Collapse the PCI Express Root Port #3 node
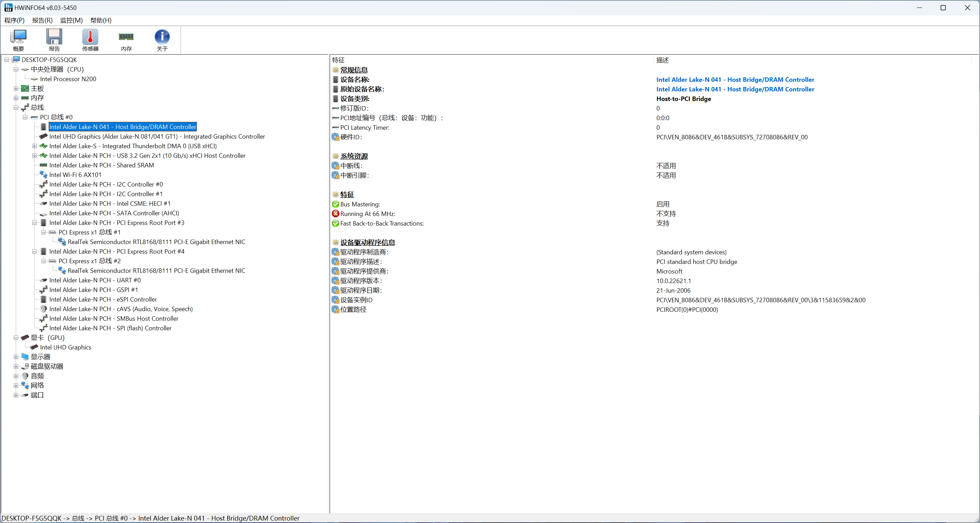 [x=34, y=223]
